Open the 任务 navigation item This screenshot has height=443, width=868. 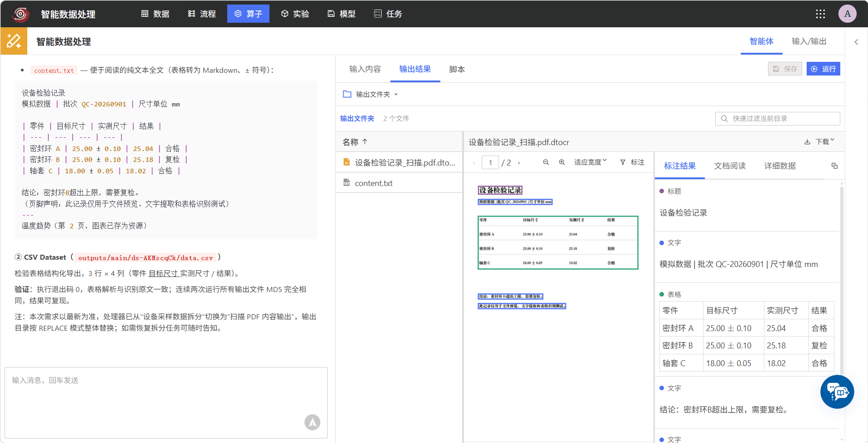388,14
